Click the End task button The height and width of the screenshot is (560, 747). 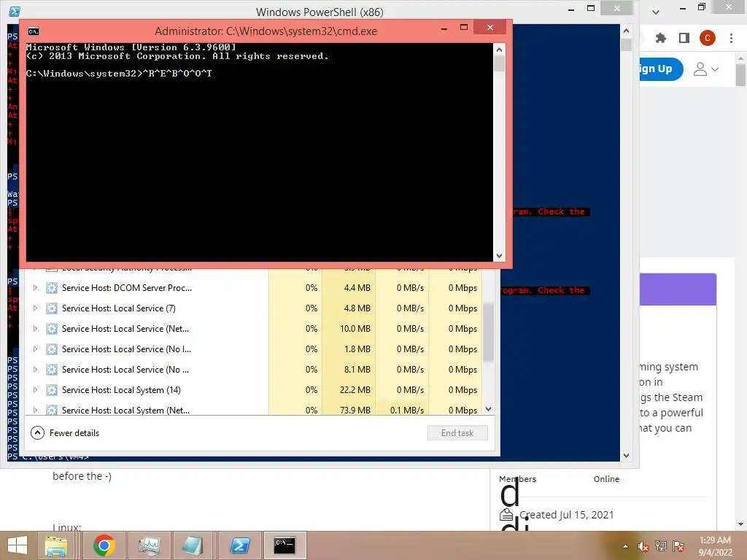[457, 433]
